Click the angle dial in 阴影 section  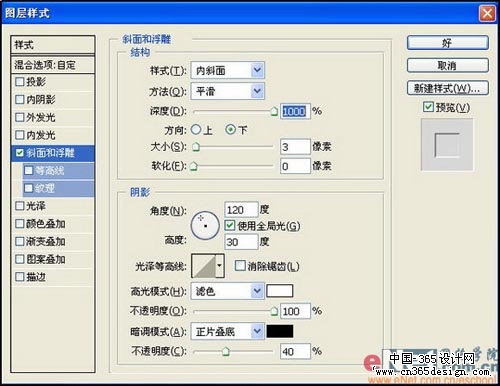pos(205,226)
